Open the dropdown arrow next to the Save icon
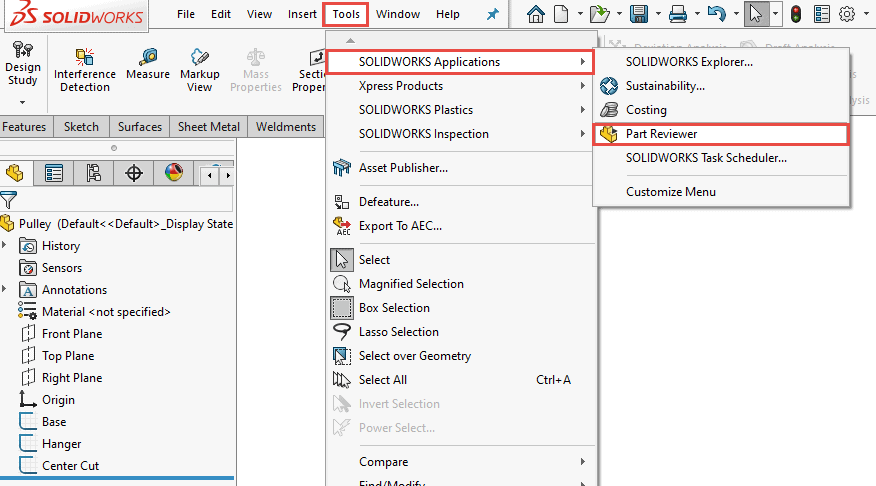Screen dimensions: 876x486 click(658, 14)
